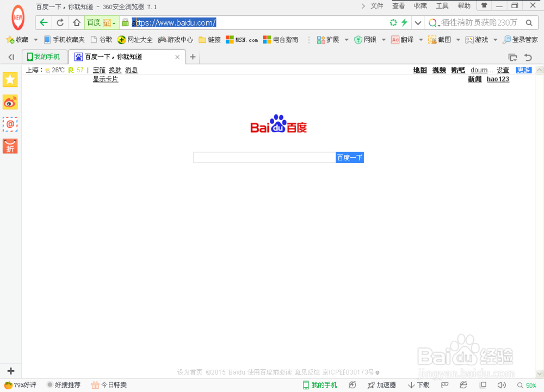Click the 登录管家 toolbar item
Image resolution: width=544 pixels, height=392 pixels.
[521, 40]
